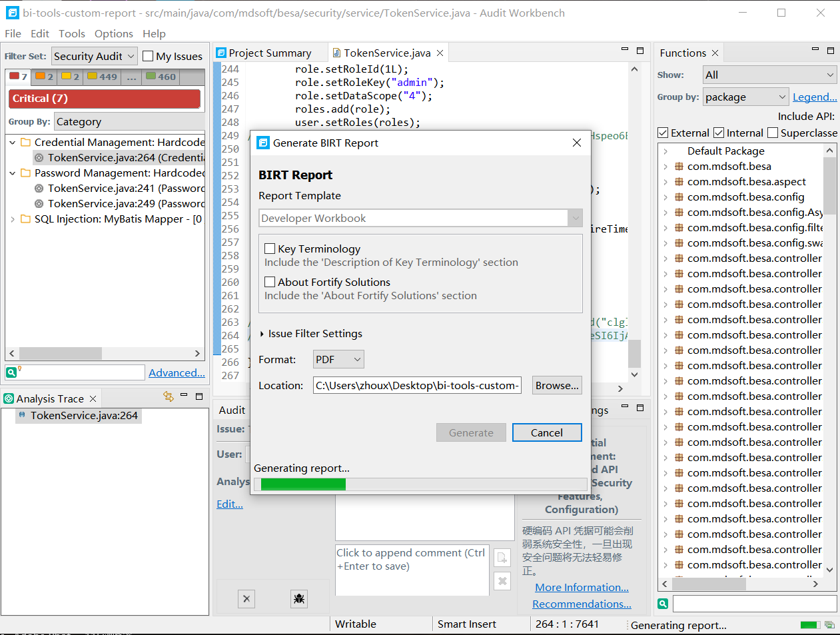Click the Browse... button

(x=557, y=385)
